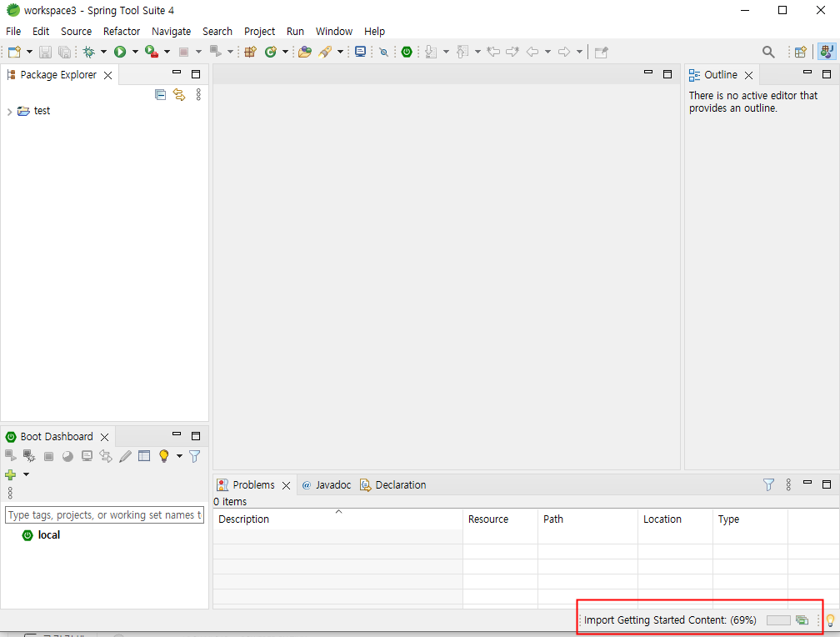
Task: Click the Next Annotation icon
Action: [431, 52]
